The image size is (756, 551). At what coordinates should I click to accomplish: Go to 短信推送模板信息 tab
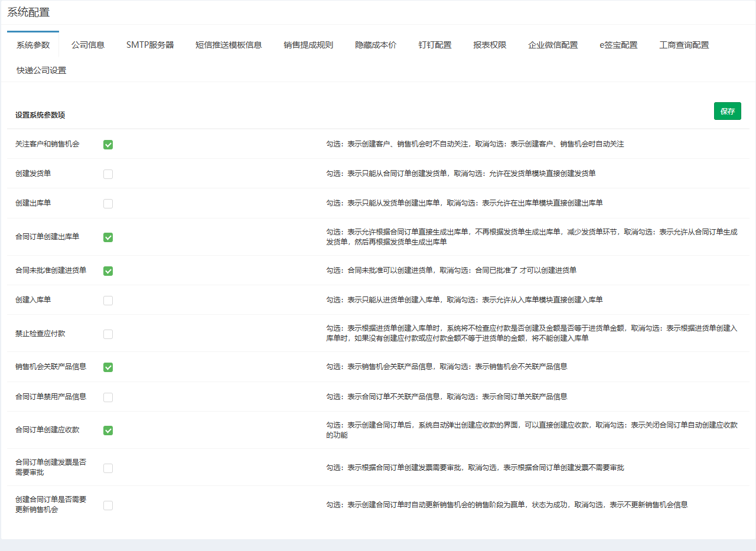coord(229,45)
